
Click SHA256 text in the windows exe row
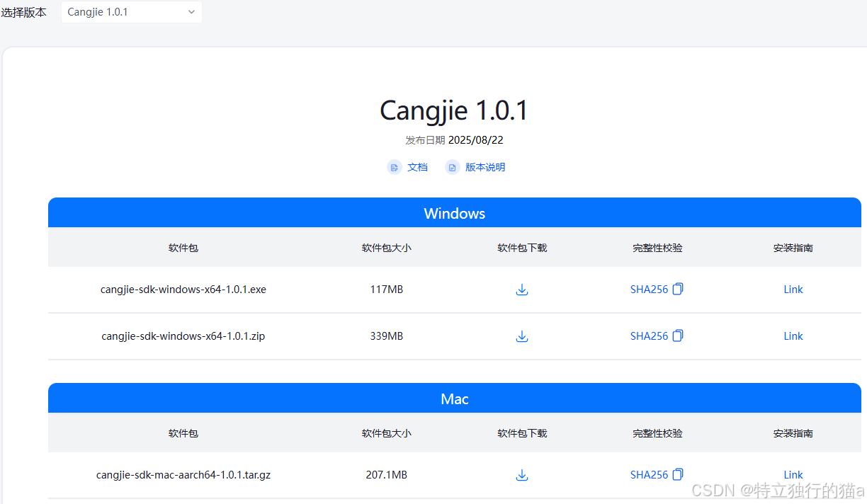click(x=649, y=290)
